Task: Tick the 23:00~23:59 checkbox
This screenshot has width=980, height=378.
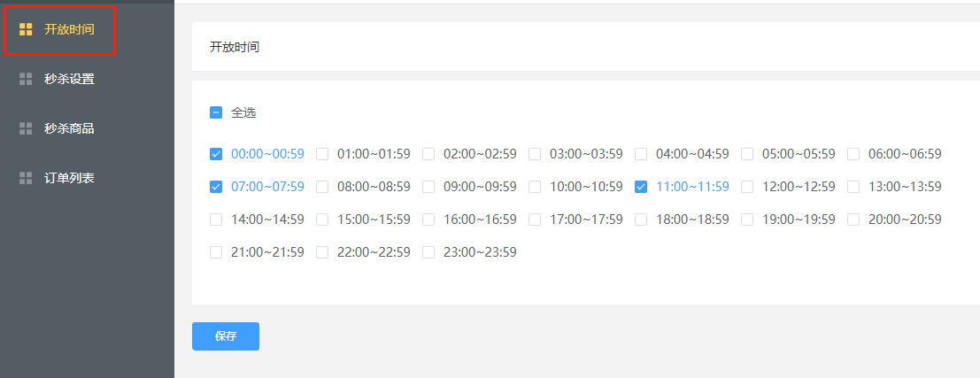Action: coord(428,252)
